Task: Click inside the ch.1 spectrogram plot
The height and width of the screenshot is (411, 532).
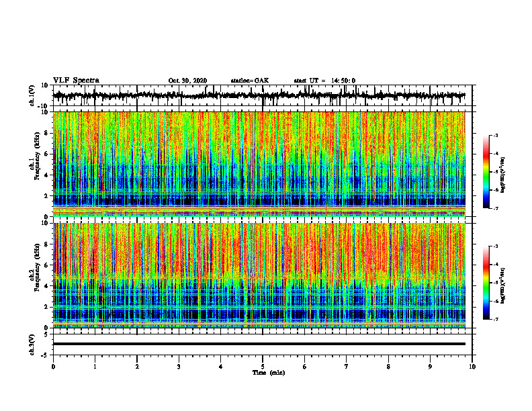Action: point(259,164)
